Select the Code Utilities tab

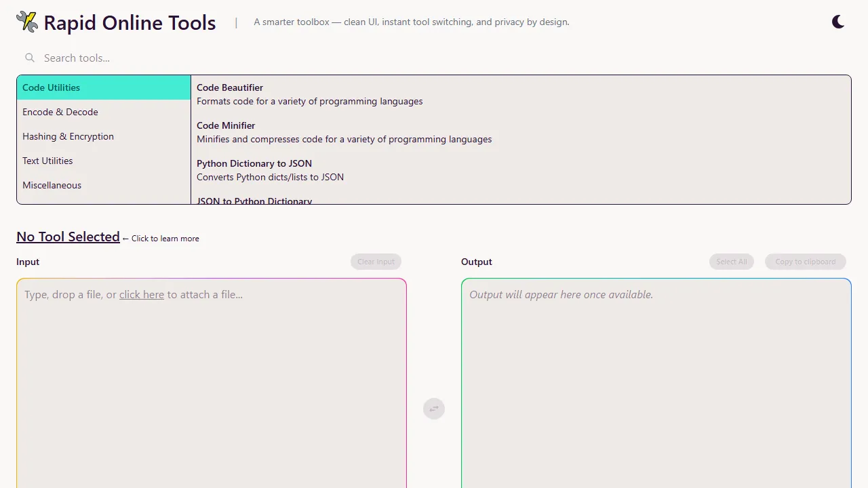click(x=51, y=87)
